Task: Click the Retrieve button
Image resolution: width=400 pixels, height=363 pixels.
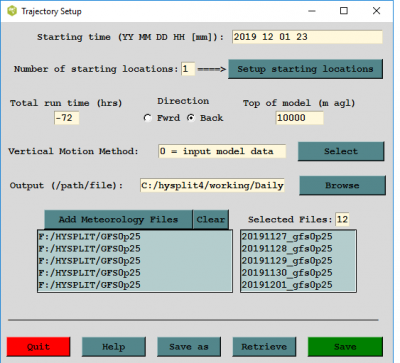Action: [x=264, y=347]
